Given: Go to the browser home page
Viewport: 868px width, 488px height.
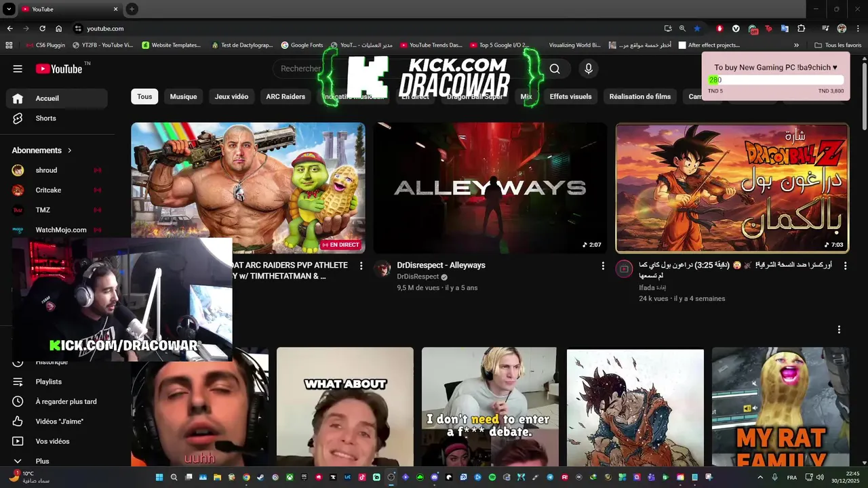Looking at the screenshot, I should (x=59, y=28).
